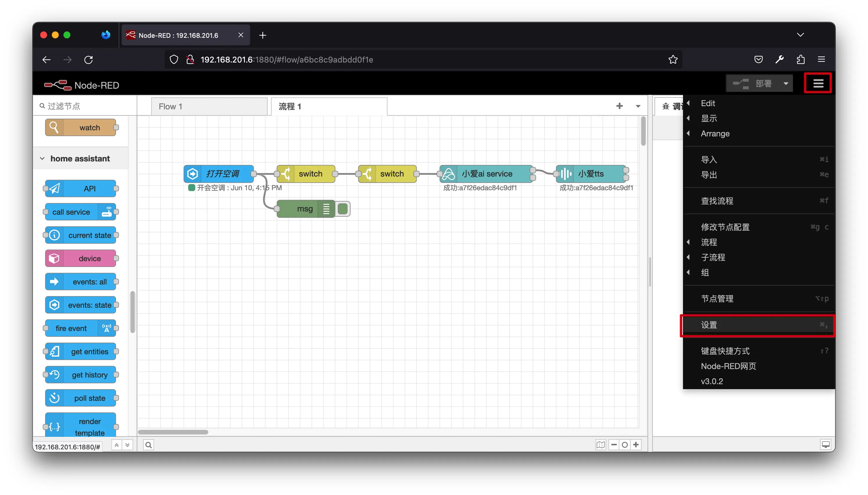
Task: Expand all palette categories with down chevrons
Action: 127,445
